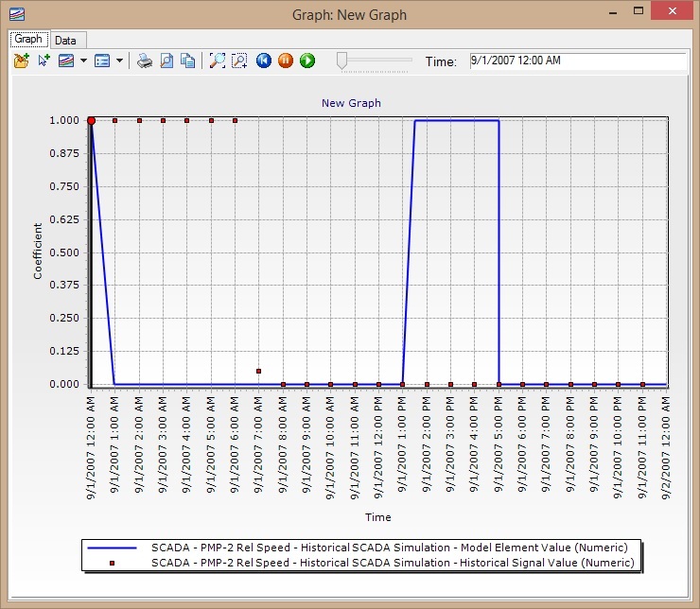The width and height of the screenshot is (700, 609).
Task: Click the zoom extents magnifier icon
Action: tap(218, 61)
